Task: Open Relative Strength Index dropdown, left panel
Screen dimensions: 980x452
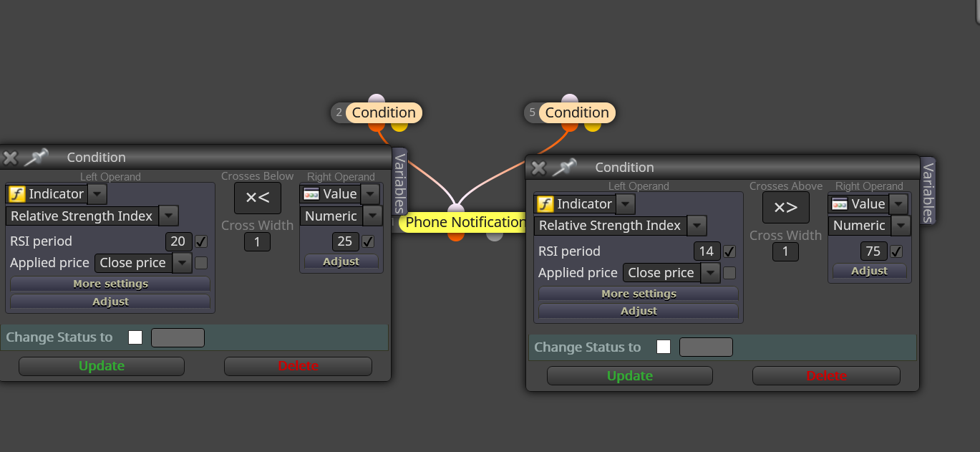Action: tap(168, 216)
